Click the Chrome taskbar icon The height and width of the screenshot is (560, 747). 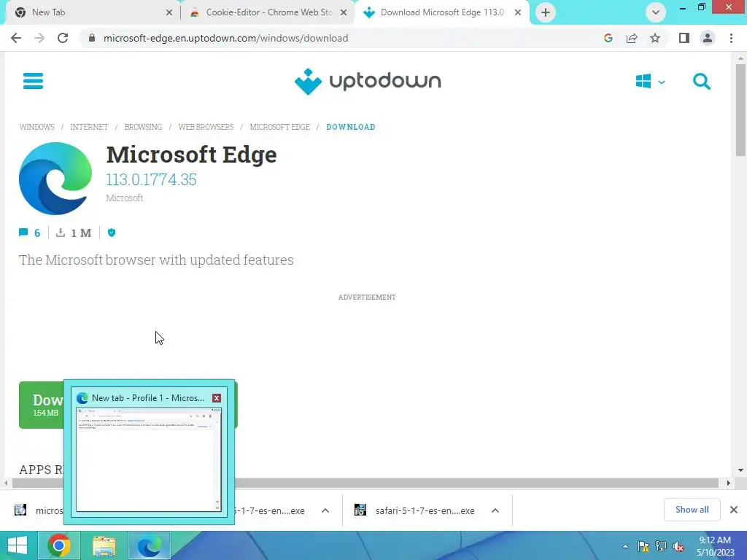(x=59, y=545)
